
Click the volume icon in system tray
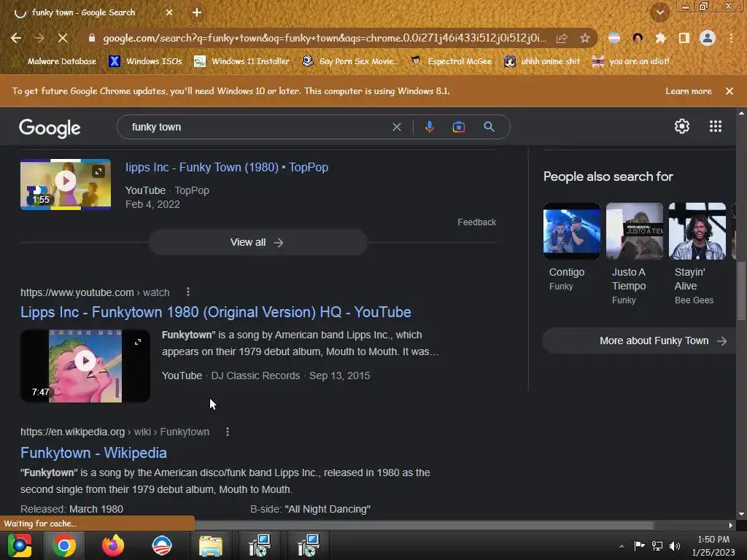pos(675,546)
